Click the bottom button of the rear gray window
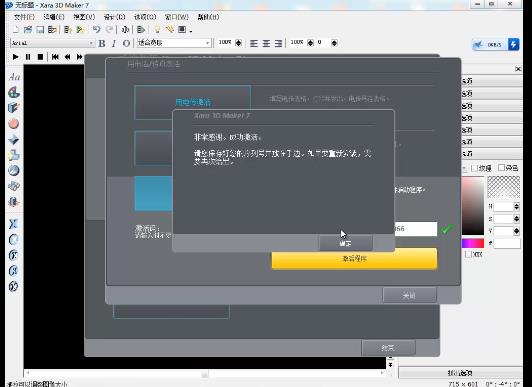 tap(388, 348)
